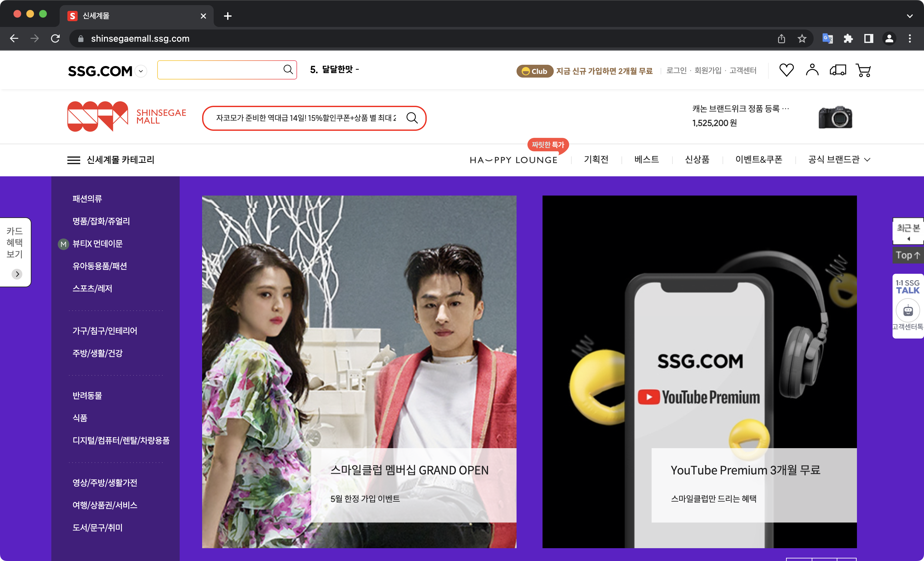Open the 신세계몰 카테고리 hamburger menu
This screenshot has width=924, height=561.
pyautogui.click(x=73, y=160)
